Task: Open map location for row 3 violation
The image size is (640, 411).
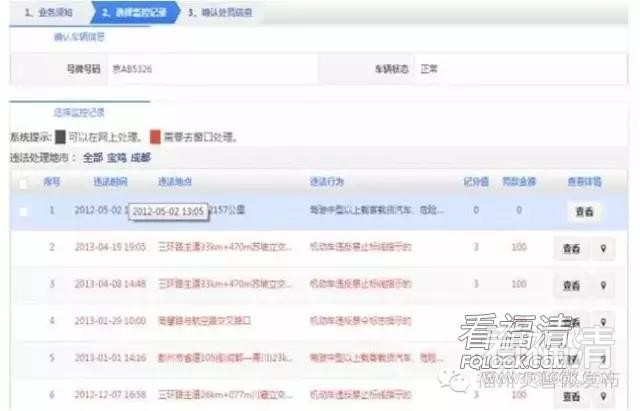Action: (x=603, y=285)
